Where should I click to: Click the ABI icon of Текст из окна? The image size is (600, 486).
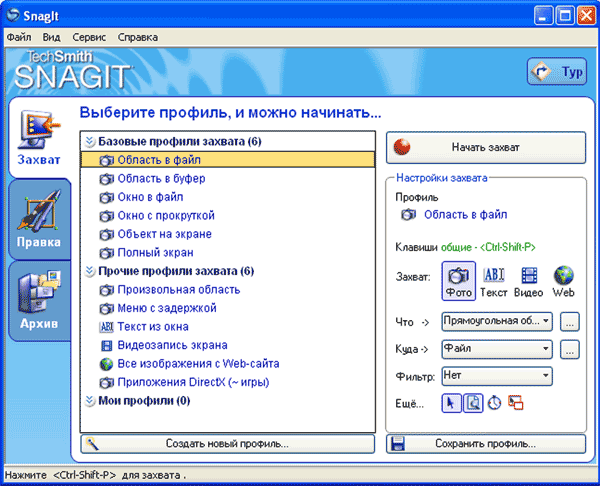[x=106, y=327]
